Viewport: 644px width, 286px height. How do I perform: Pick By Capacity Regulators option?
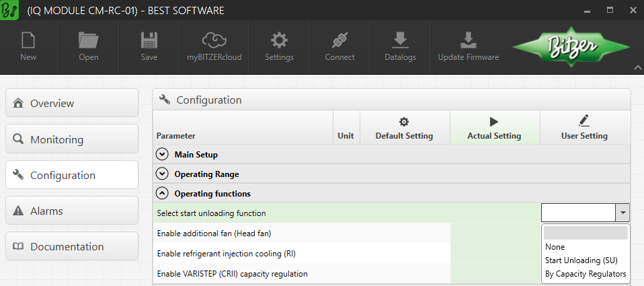[586, 274]
